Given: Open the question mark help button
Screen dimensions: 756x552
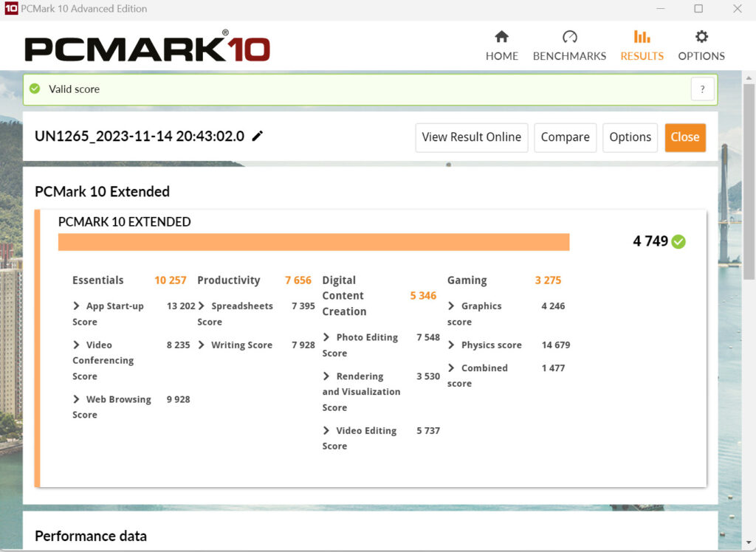Looking at the screenshot, I should [703, 89].
